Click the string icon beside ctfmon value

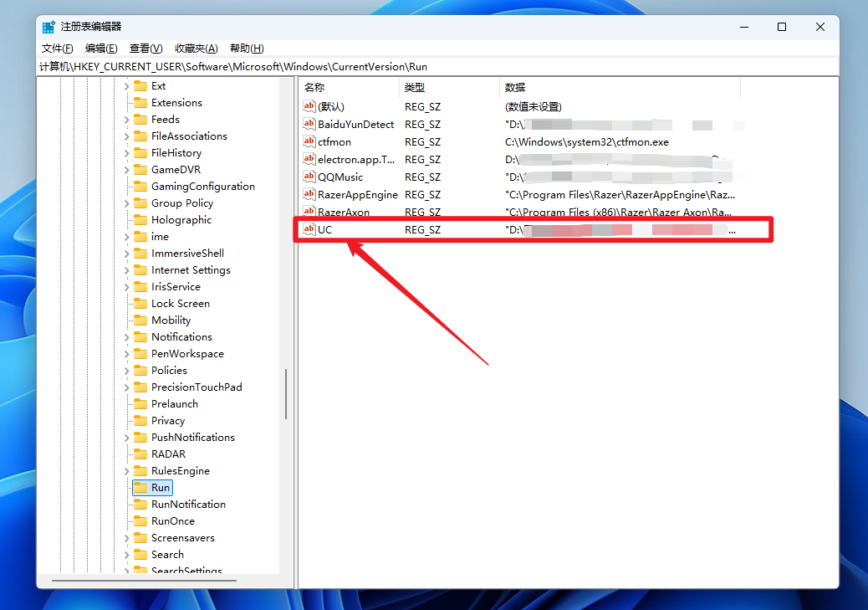[x=309, y=142]
